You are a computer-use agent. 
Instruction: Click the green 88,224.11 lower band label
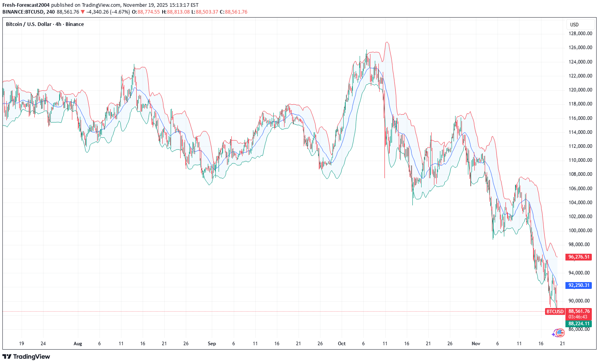[x=578, y=324]
